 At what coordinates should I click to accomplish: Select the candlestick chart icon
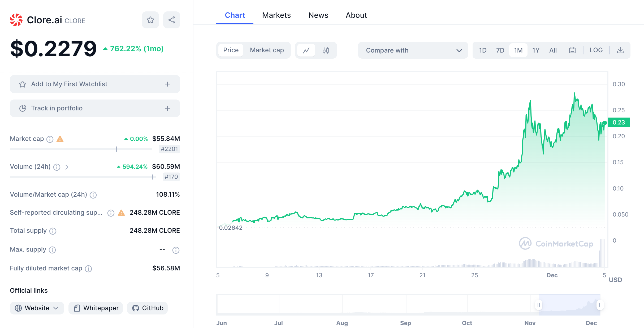pos(326,50)
